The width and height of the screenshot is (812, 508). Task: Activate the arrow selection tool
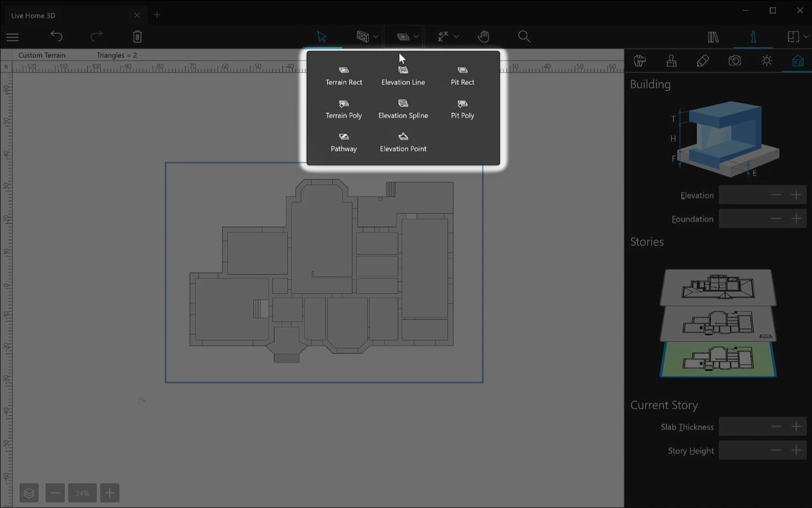tap(322, 36)
